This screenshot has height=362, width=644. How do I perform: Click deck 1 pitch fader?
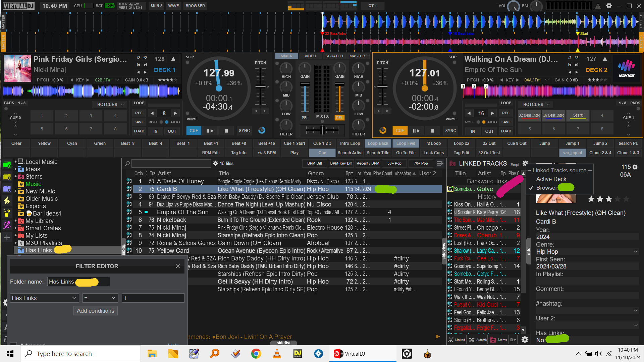pos(260,86)
